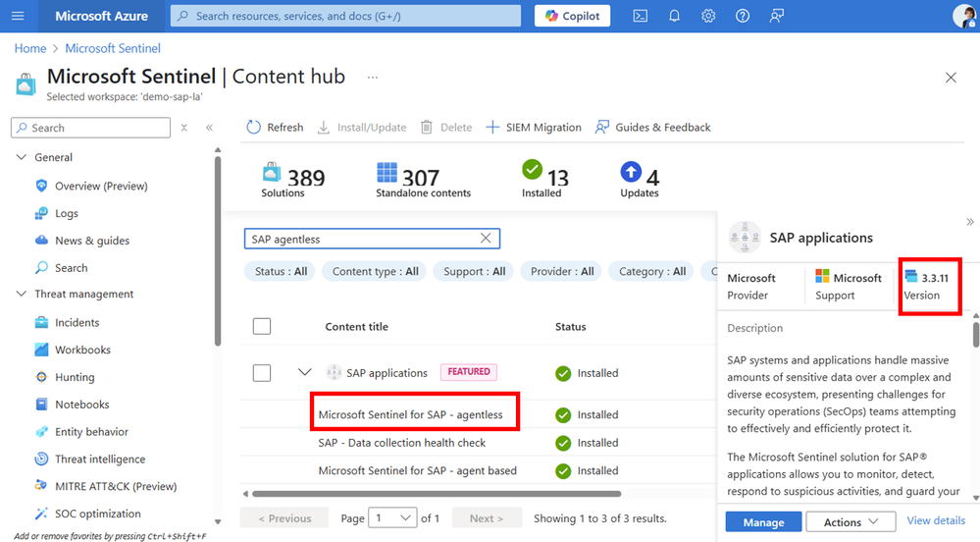Collapse the Threat management section
The width and height of the screenshot is (980, 542).
pos(22,294)
